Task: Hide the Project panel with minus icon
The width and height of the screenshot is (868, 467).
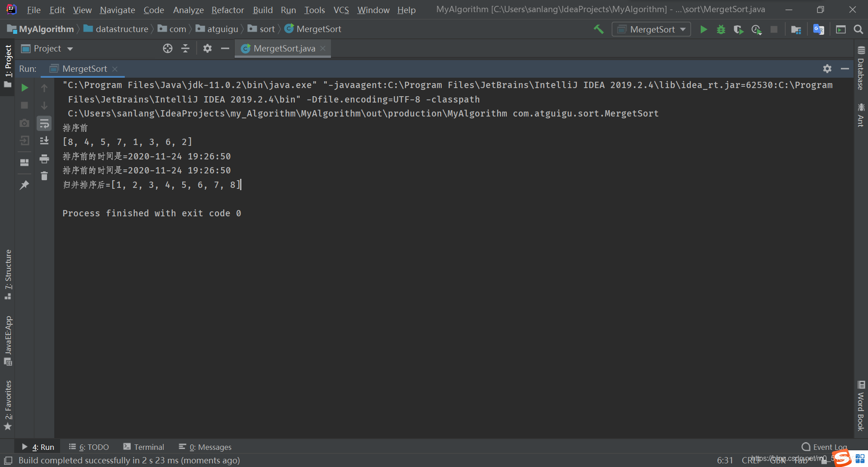Action: pos(225,48)
